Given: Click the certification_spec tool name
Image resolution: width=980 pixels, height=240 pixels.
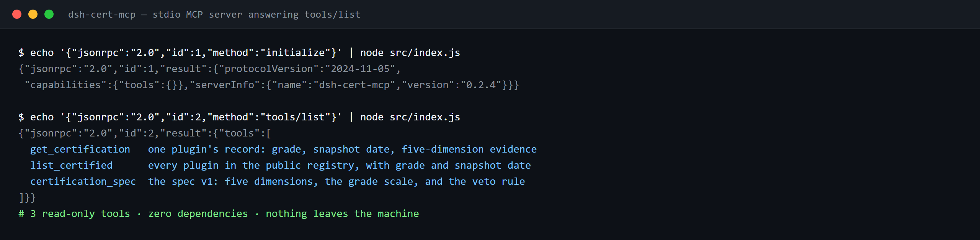Looking at the screenshot, I should (83, 181).
